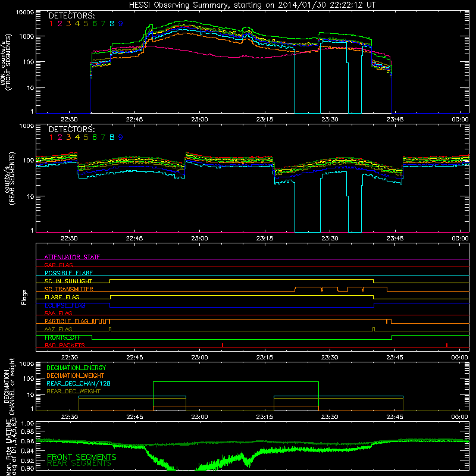Click the FLARE_FLAG label
The image size is (476, 476).
tap(62, 297)
